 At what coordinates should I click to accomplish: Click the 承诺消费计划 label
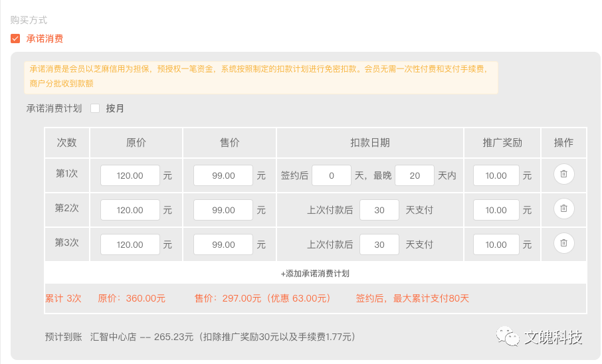click(54, 109)
